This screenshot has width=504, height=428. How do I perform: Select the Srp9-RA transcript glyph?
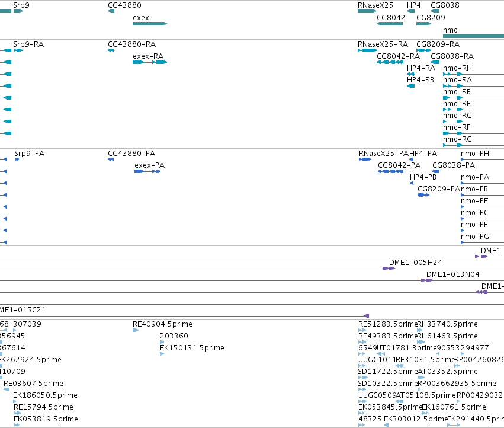18,50
